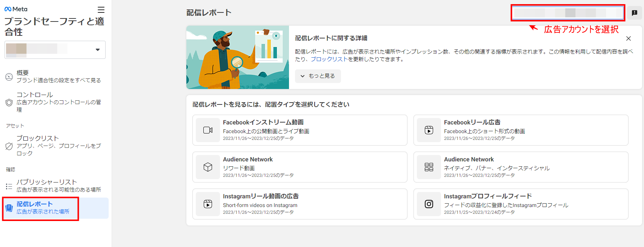
Task: Follow the ブロックリスト link in the description
Action: tap(329, 59)
